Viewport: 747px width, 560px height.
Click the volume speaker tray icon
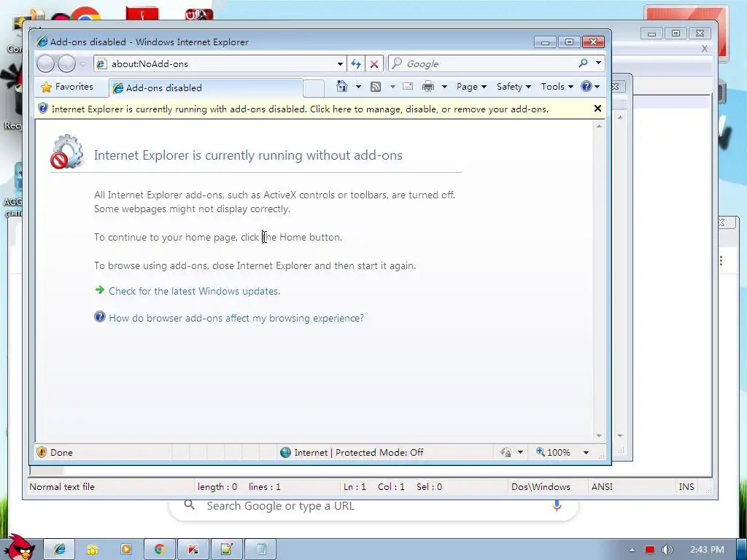(667, 550)
